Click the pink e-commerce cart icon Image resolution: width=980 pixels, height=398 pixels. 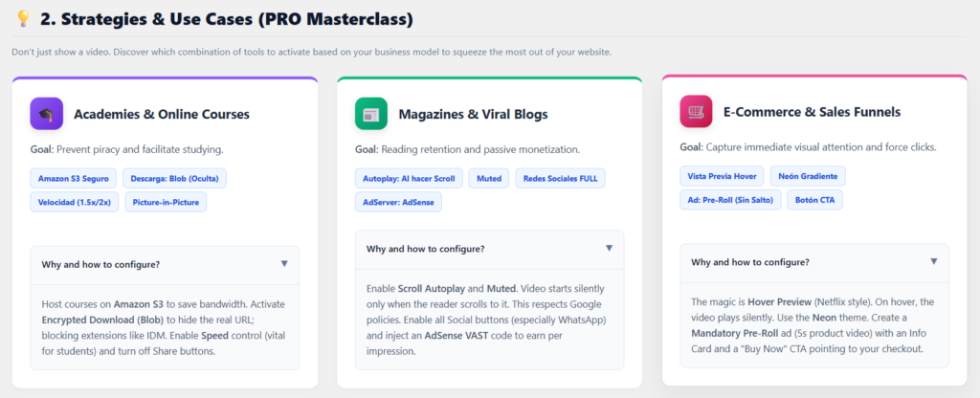coord(696,112)
